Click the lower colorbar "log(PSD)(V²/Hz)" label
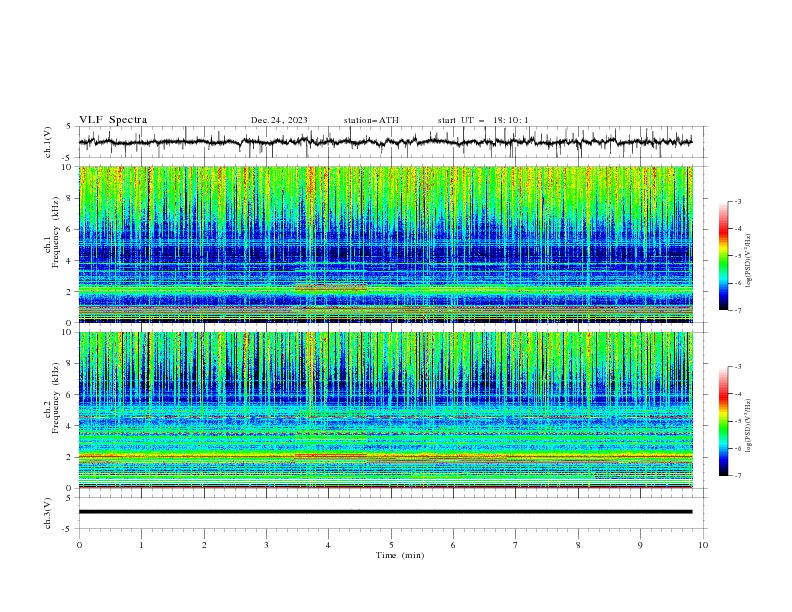 (x=749, y=426)
